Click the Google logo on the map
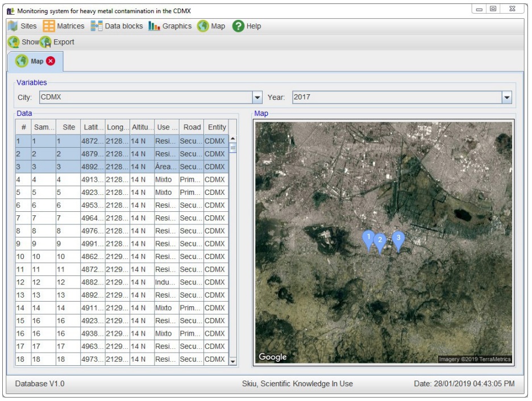The width and height of the screenshot is (532, 401). [x=273, y=357]
